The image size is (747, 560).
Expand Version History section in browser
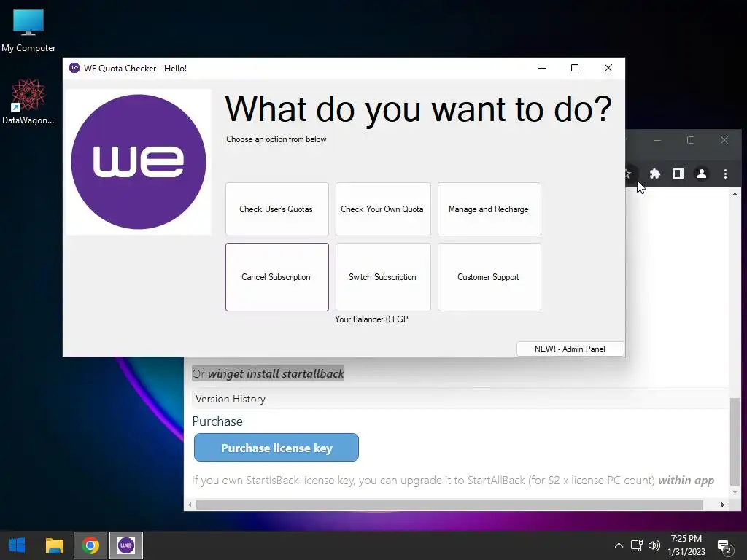click(231, 399)
